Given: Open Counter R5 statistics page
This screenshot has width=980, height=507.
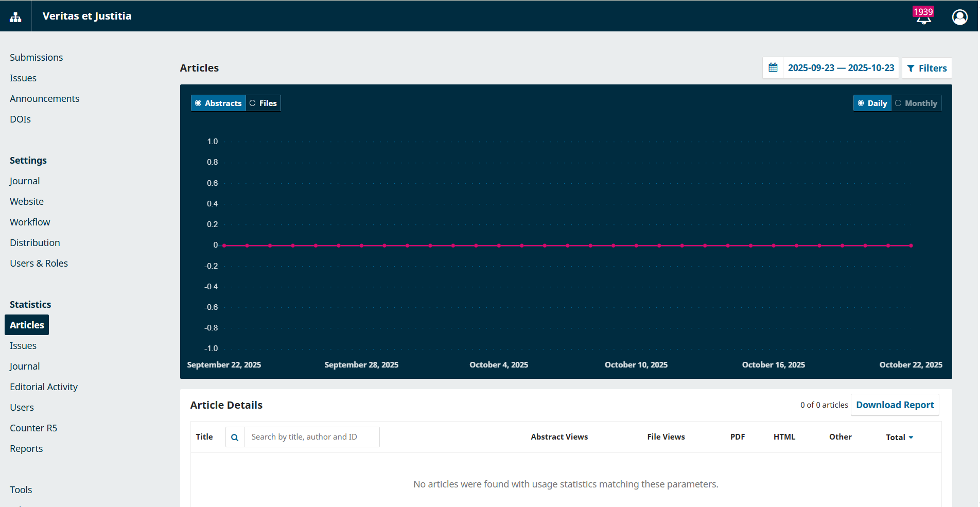Looking at the screenshot, I should (33, 428).
